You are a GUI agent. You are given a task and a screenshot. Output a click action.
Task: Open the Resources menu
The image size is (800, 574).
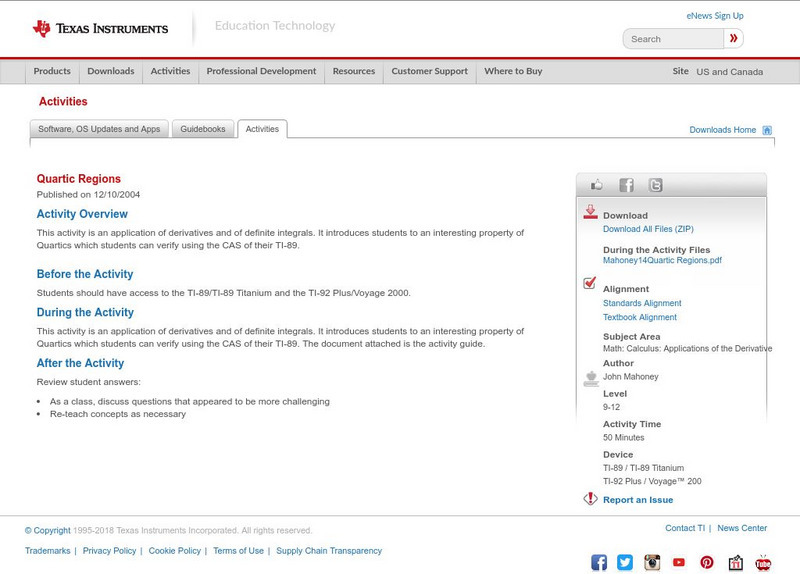coord(354,71)
